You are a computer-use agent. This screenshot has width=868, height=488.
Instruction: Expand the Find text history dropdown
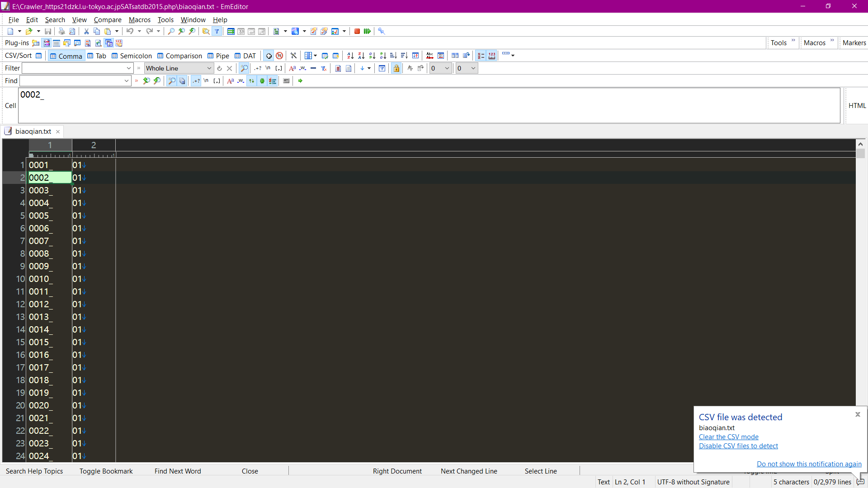[x=127, y=81]
